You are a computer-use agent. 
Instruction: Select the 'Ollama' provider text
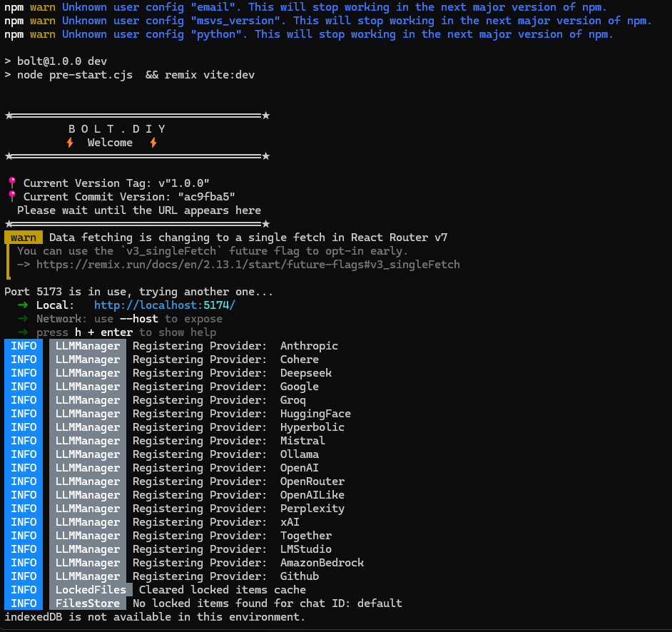click(x=299, y=454)
